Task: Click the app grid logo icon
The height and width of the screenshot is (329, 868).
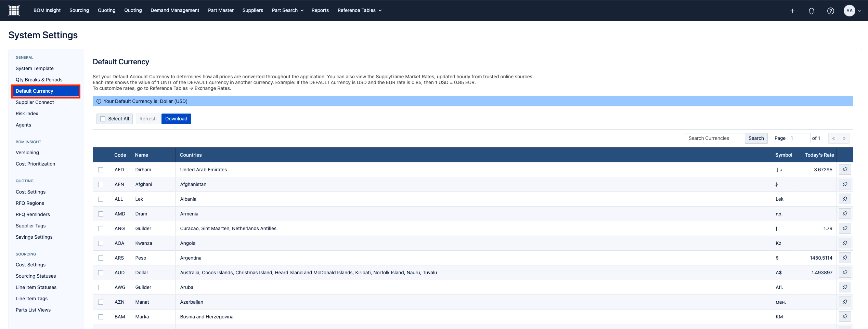Action: coord(14,11)
